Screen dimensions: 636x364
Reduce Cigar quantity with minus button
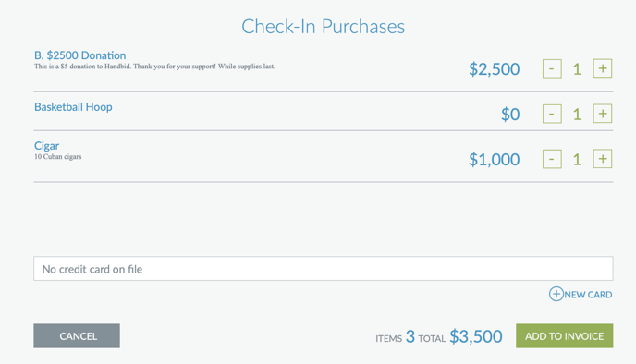[x=552, y=159]
